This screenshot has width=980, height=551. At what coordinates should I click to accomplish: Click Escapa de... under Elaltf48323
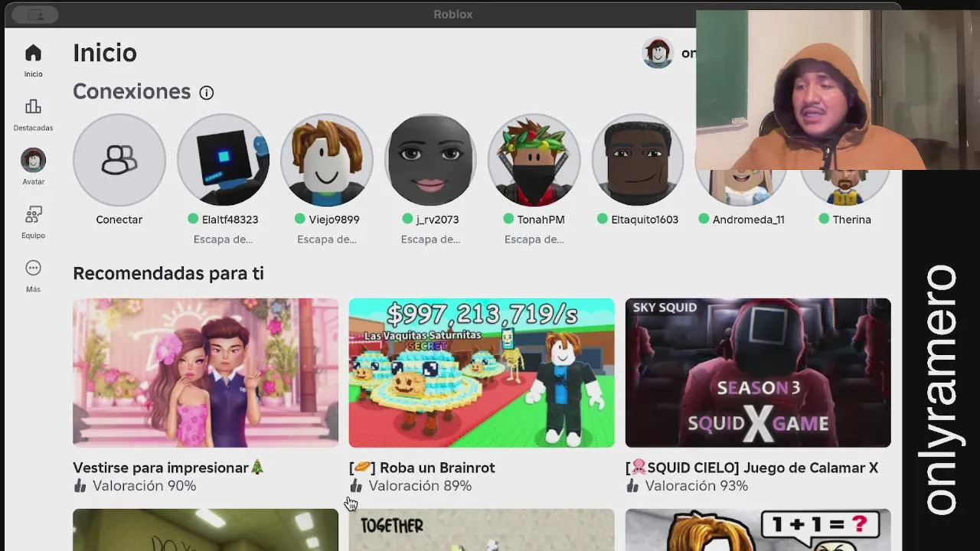tap(224, 240)
